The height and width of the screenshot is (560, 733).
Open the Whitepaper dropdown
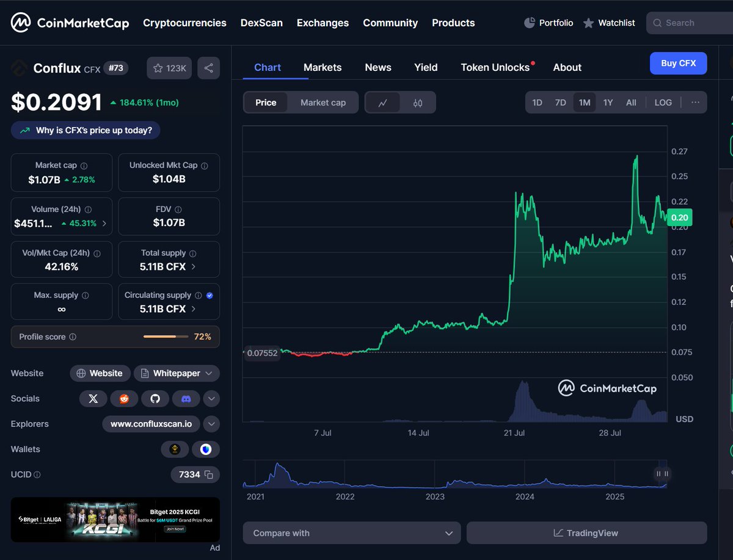[177, 373]
